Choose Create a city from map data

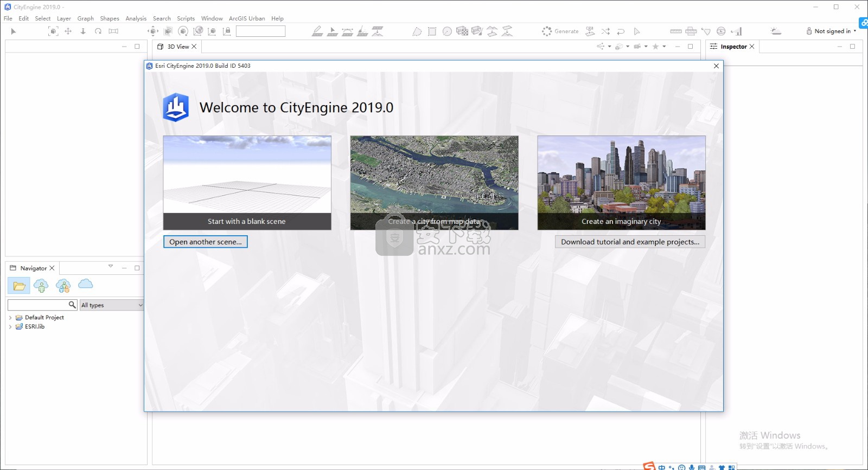point(434,183)
